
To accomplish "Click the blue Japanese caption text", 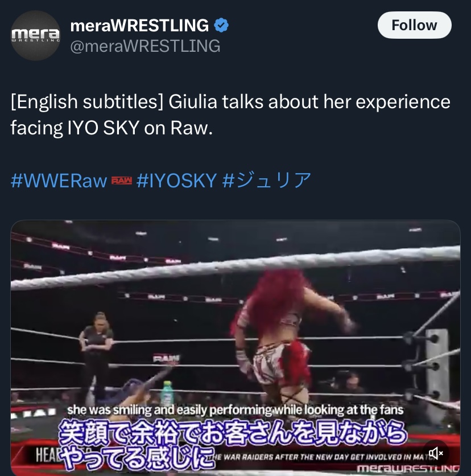I will (x=232, y=444).
